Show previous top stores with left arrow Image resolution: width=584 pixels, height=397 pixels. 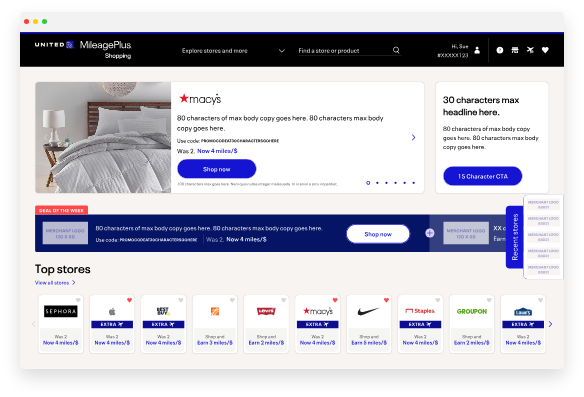tap(34, 324)
